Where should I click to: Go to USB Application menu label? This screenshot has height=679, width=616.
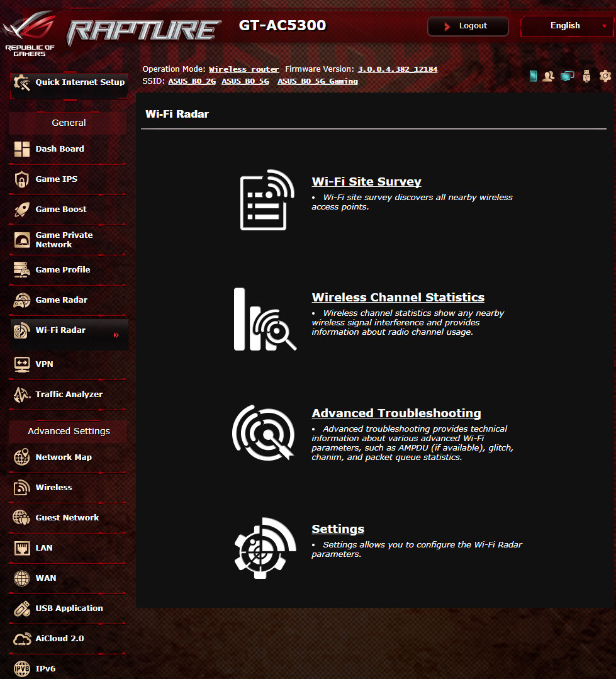69,609
